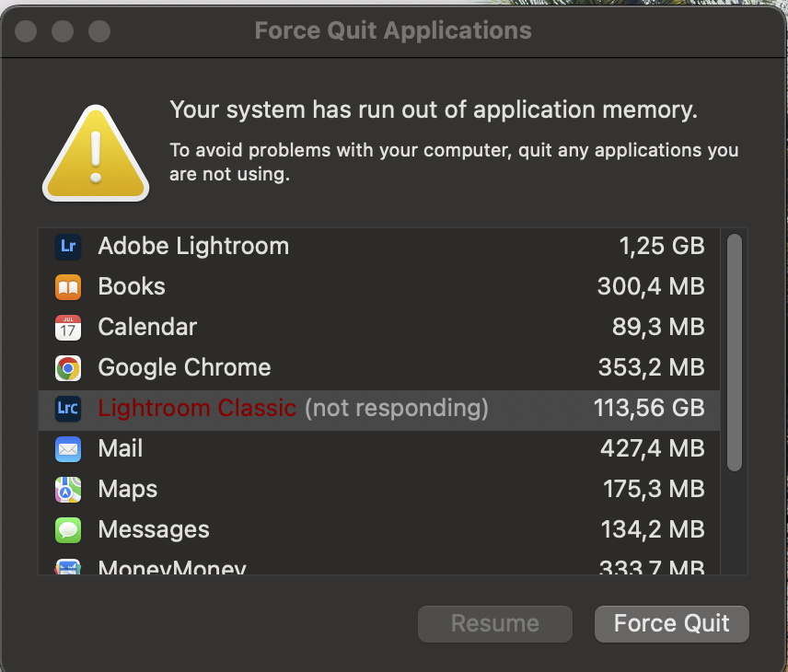Click the greyed-out Resume button

point(494,623)
